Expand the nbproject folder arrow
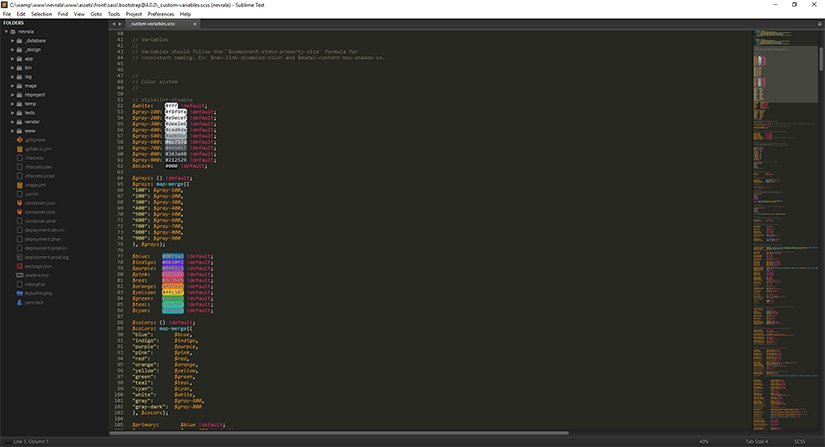 (13, 95)
